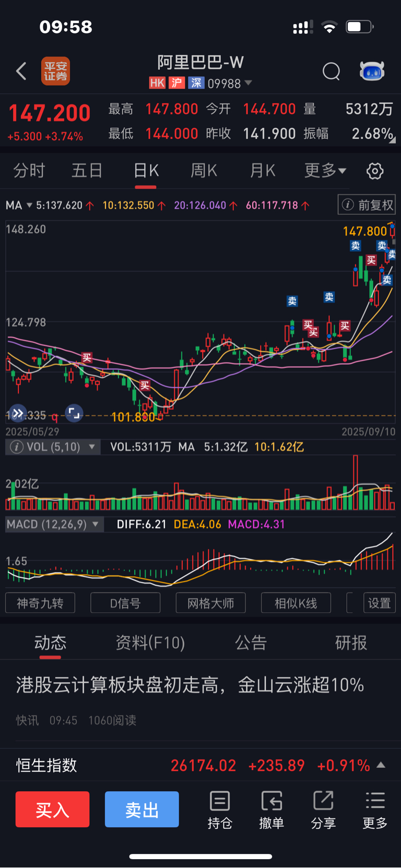Tap the HK market badge

tap(157, 83)
